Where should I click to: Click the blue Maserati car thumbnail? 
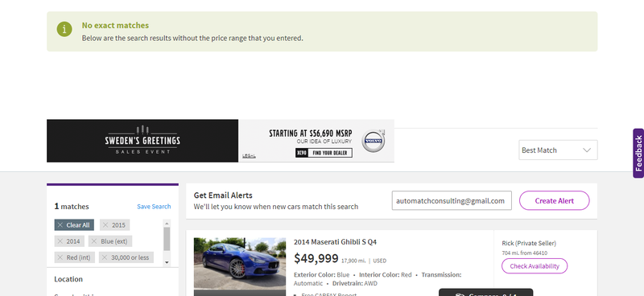(x=240, y=264)
